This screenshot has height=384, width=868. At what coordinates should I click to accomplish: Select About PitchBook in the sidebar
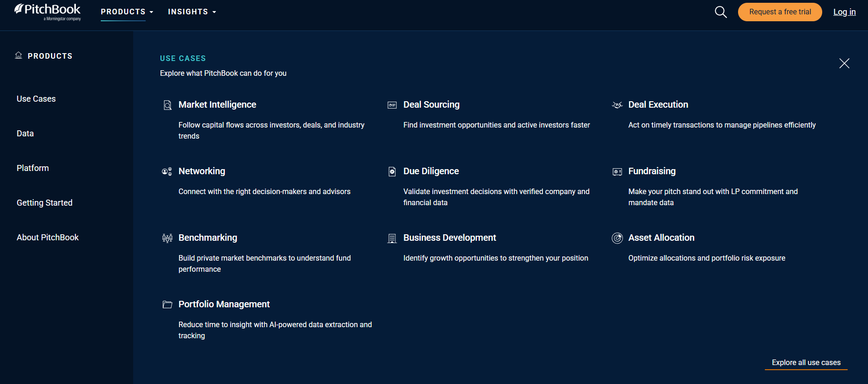click(48, 238)
